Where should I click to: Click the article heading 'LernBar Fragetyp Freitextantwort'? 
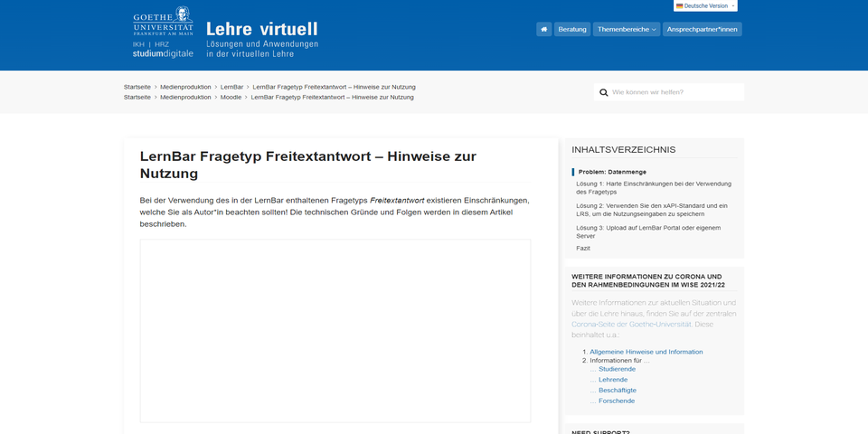pyautogui.click(x=307, y=165)
